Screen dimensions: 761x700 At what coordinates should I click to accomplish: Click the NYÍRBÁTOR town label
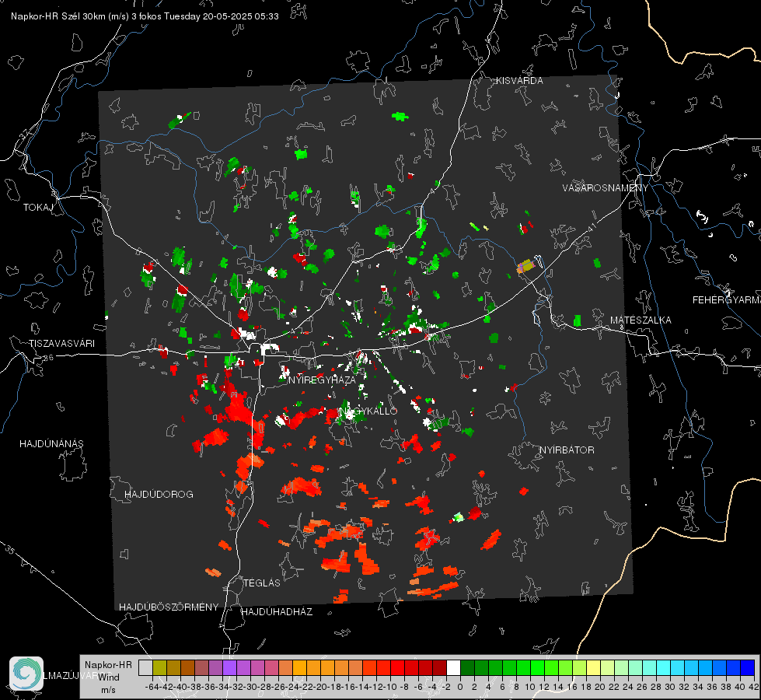click(x=567, y=450)
